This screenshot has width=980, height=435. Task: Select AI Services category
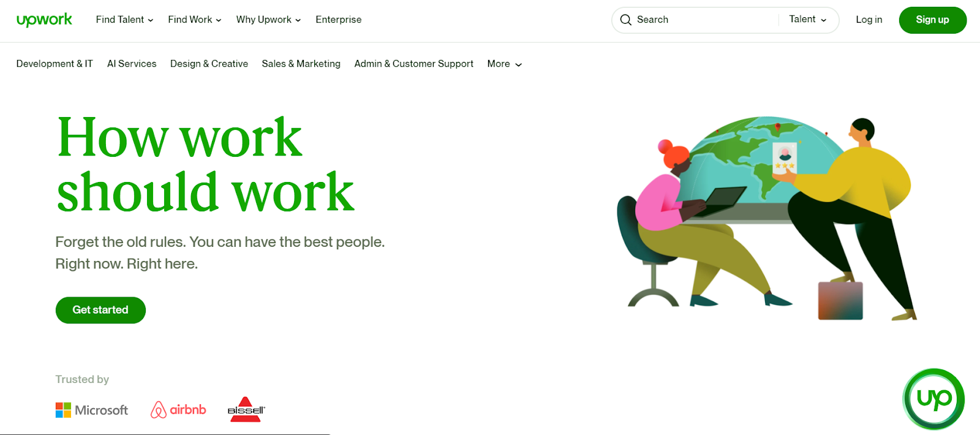(132, 64)
